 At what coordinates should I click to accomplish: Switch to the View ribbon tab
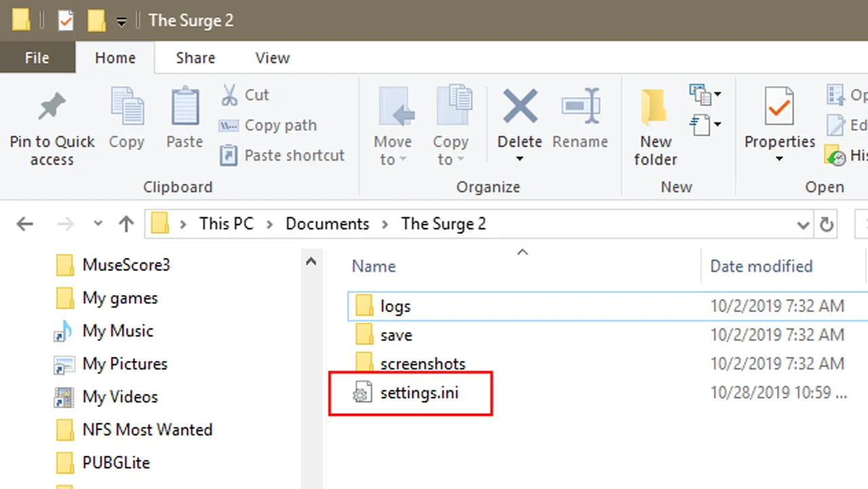pos(273,58)
